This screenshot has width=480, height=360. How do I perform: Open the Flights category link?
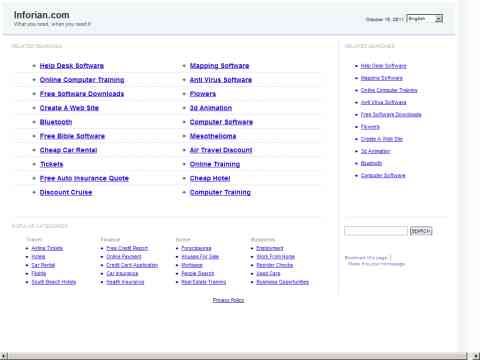click(x=39, y=273)
